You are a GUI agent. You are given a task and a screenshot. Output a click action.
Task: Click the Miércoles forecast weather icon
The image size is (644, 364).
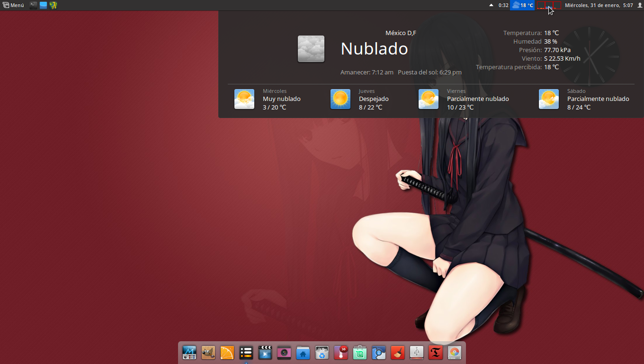click(x=244, y=99)
